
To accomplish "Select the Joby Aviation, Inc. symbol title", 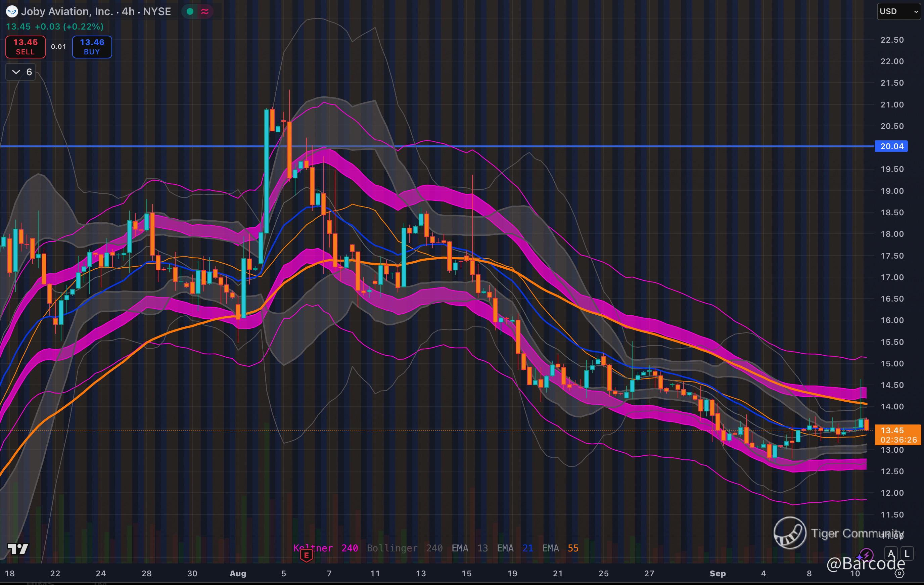I will tap(67, 11).
